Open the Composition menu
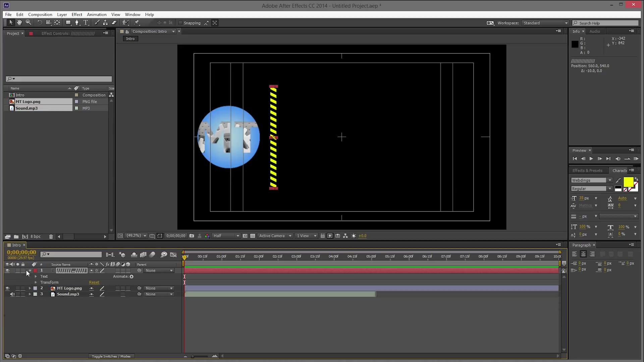This screenshot has height=362, width=644. tap(40, 14)
